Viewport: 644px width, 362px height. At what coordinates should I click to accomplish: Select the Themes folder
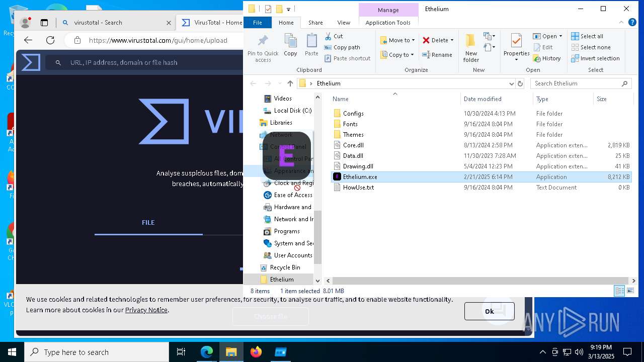tap(353, 135)
